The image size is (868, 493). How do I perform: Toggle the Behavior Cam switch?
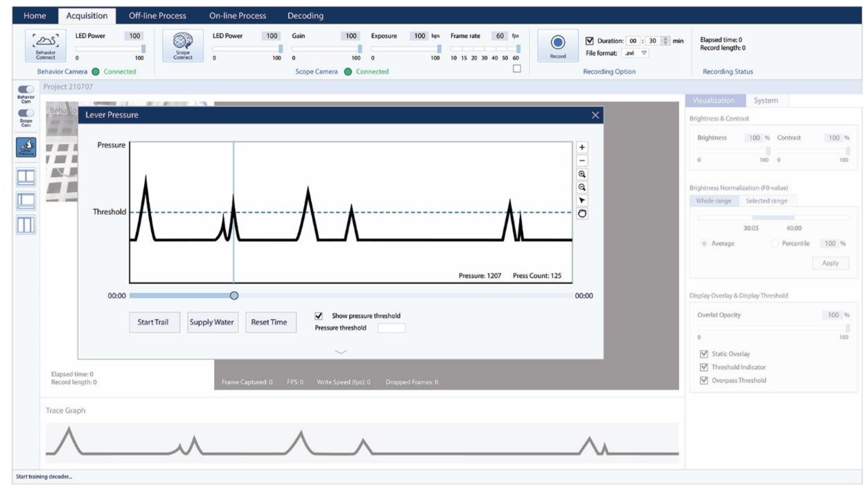pos(26,89)
